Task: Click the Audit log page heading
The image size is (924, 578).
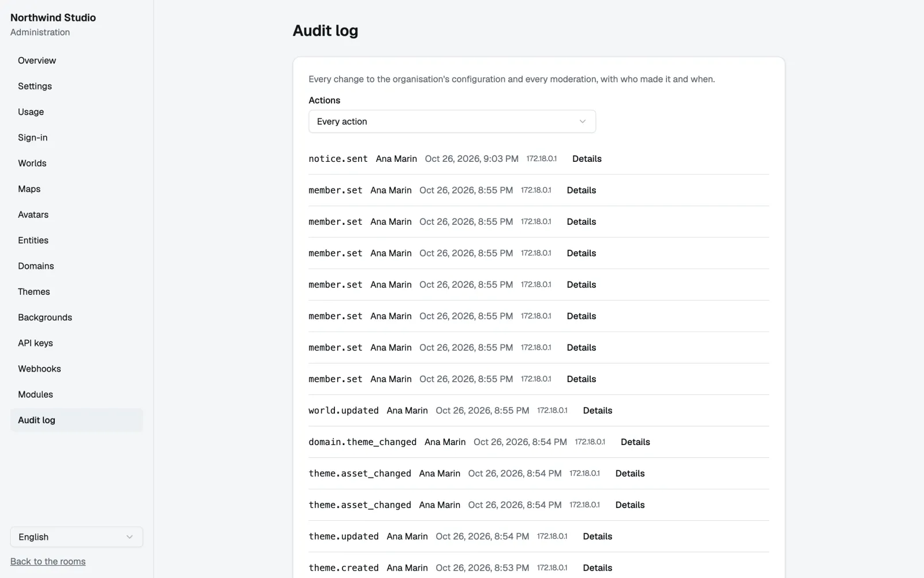Action: 325,31
